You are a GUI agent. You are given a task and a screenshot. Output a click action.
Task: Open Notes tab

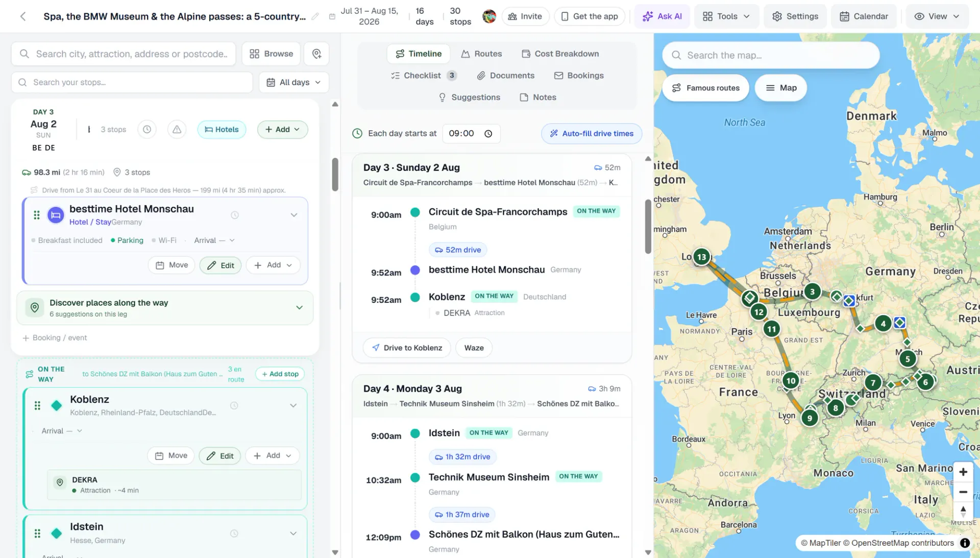pos(538,98)
